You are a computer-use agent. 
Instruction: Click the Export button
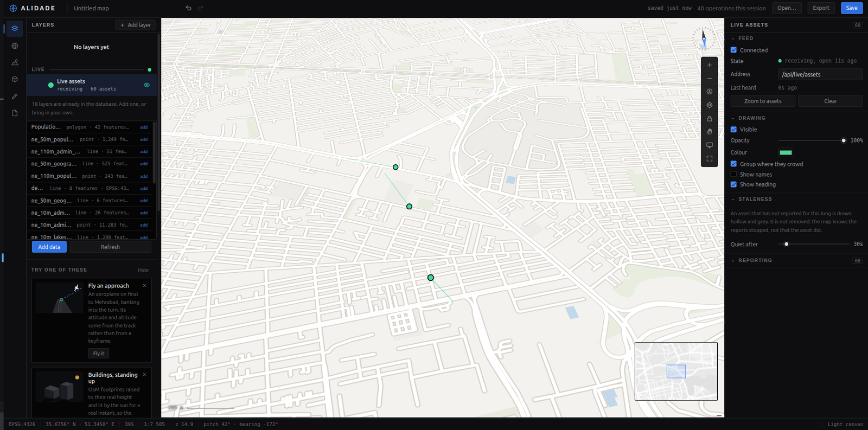tap(821, 8)
